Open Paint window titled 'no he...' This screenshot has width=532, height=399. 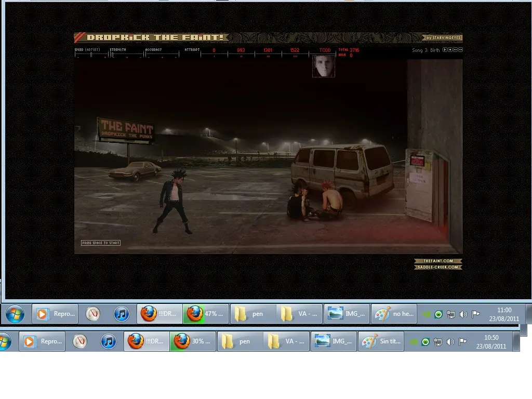pos(394,314)
